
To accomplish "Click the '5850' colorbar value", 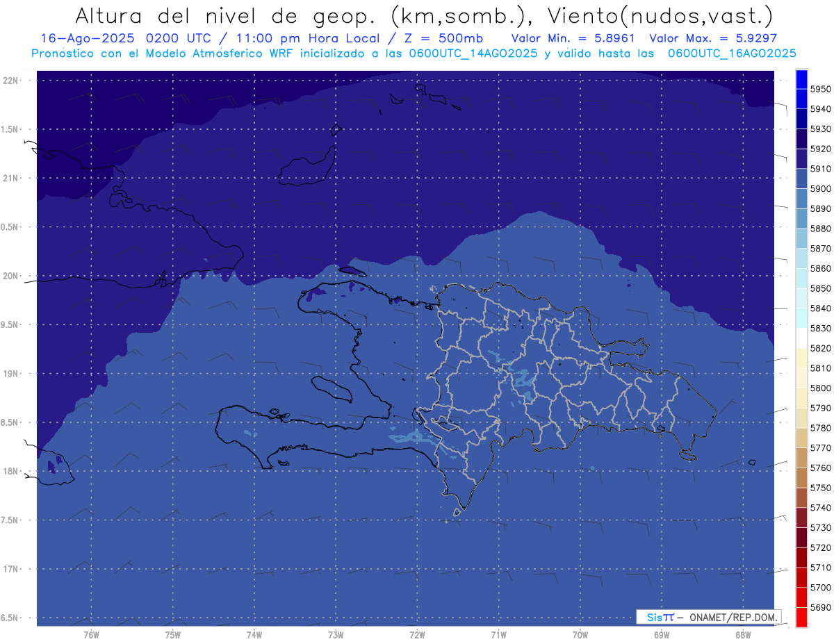I will click(x=820, y=288).
